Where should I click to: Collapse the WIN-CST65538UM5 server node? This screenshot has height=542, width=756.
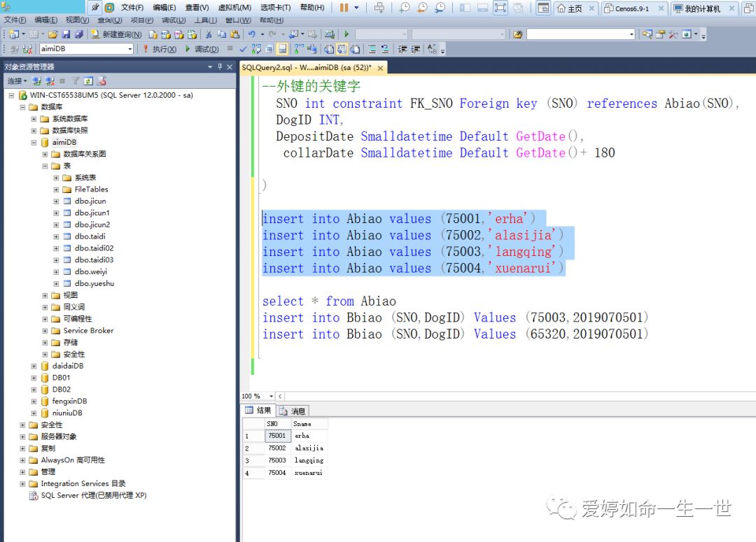[x=11, y=95]
